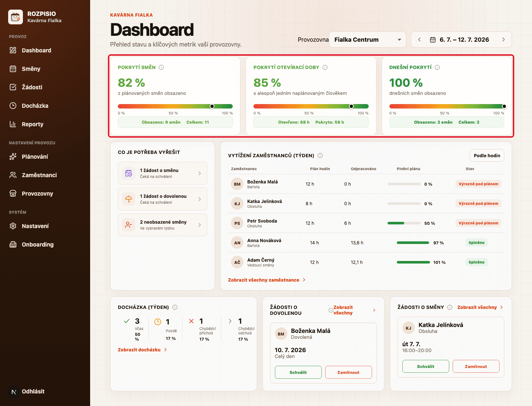Open the 1 žádost o směnu item

point(163,173)
